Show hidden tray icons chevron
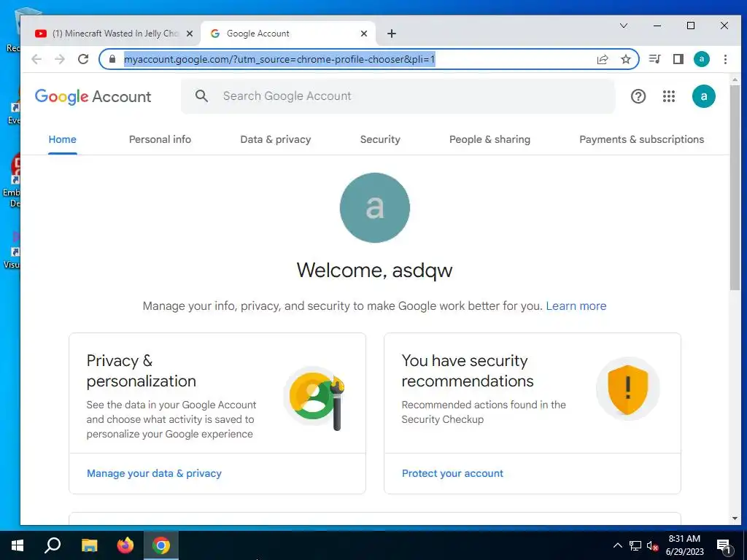The height and width of the screenshot is (560, 747). (x=617, y=545)
